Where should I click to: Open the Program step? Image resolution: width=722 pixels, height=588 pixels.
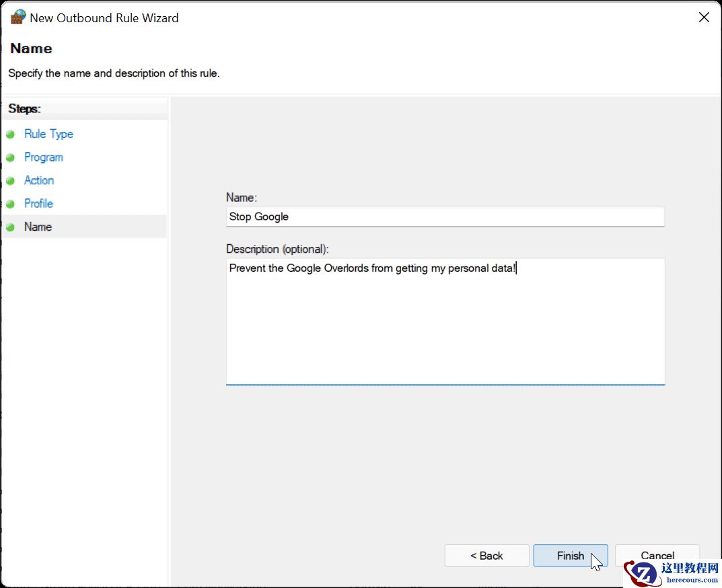tap(43, 157)
